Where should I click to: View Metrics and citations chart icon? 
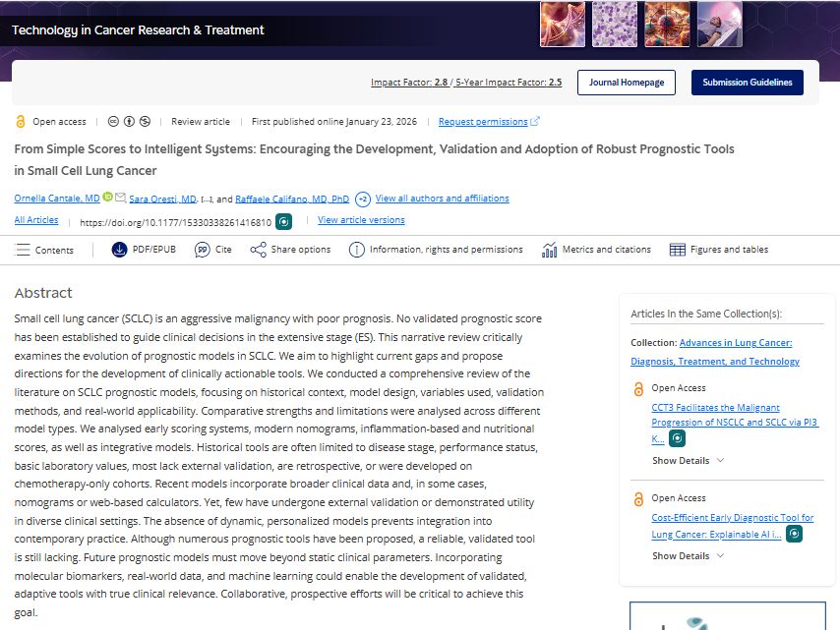click(550, 250)
